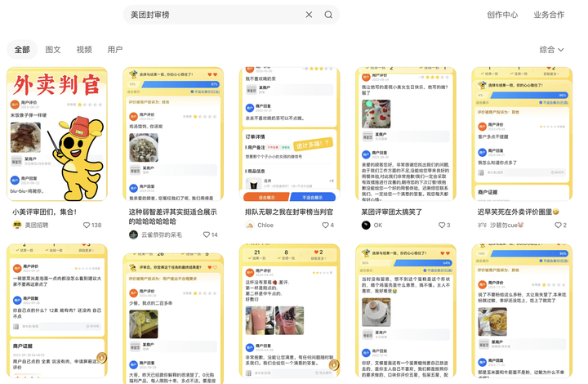588x384 pixels.
Task: Like the post with 14 likes
Action: point(211,234)
